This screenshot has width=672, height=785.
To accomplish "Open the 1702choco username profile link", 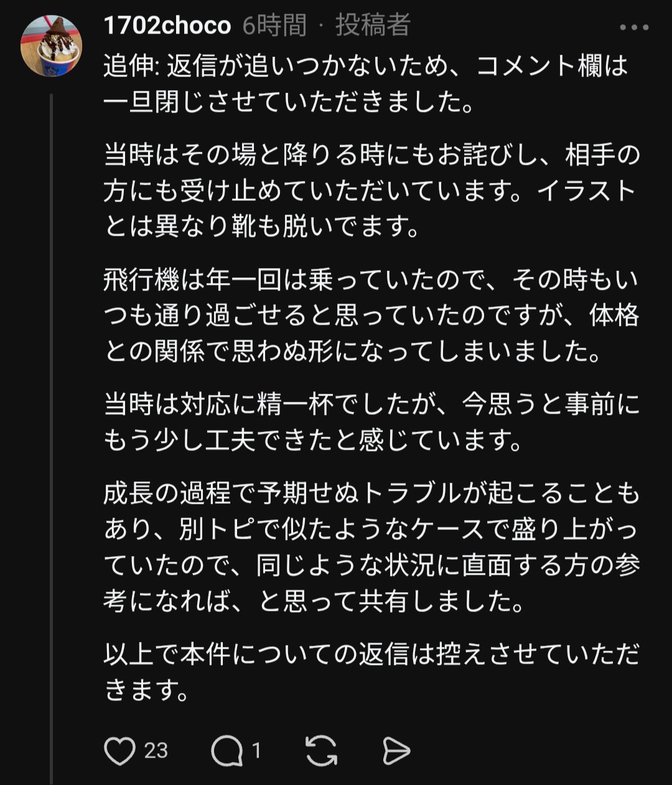I will tap(167, 26).
